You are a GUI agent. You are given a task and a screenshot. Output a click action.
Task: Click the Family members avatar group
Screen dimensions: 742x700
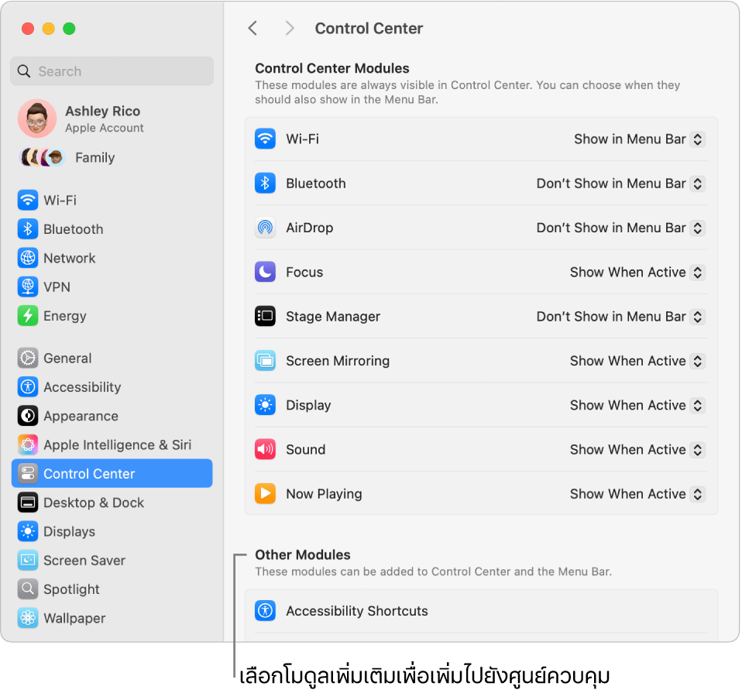42,157
